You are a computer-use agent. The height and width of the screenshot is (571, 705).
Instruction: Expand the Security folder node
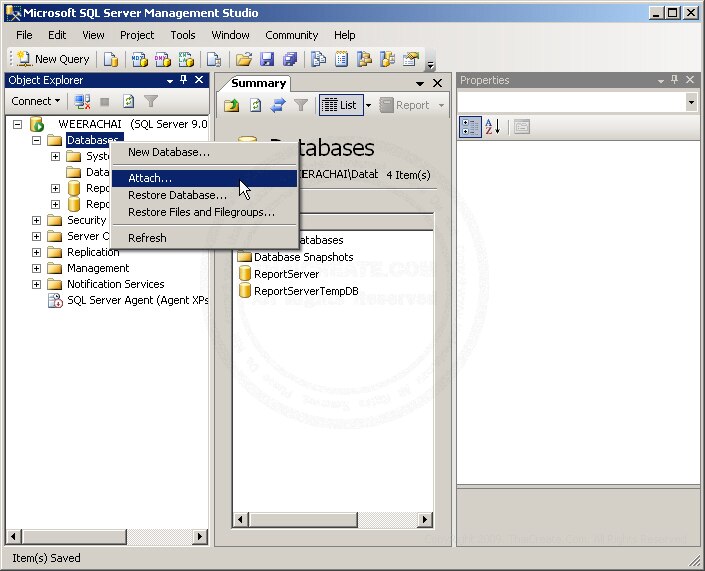(x=36, y=220)
